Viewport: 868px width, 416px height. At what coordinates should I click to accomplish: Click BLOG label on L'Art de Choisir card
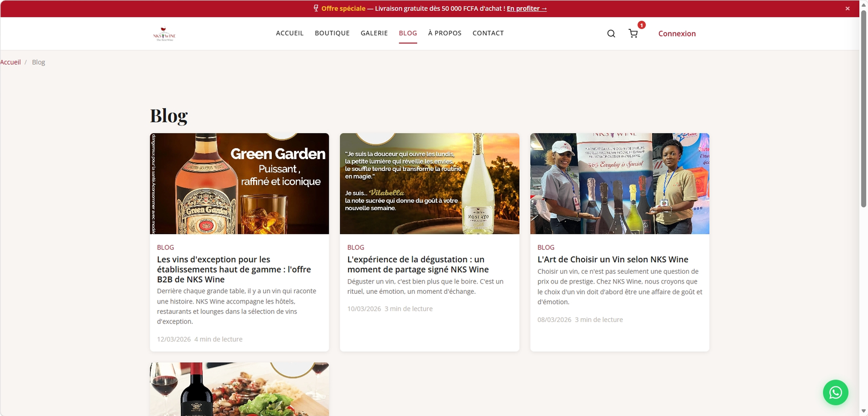coord(546,248)
